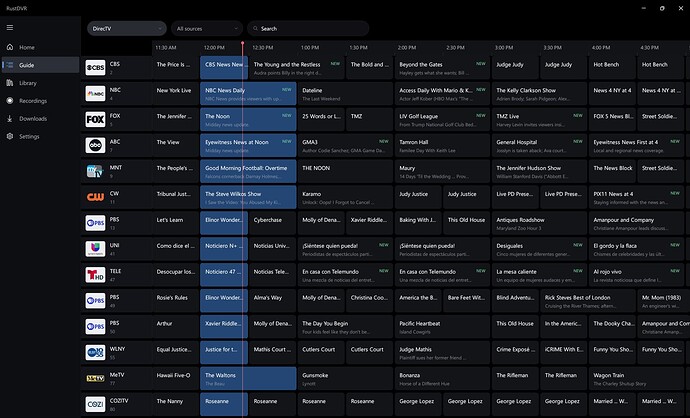The image size is (690, 418).
Task: Select NBC News Daily program
Action: pos(248,93)
